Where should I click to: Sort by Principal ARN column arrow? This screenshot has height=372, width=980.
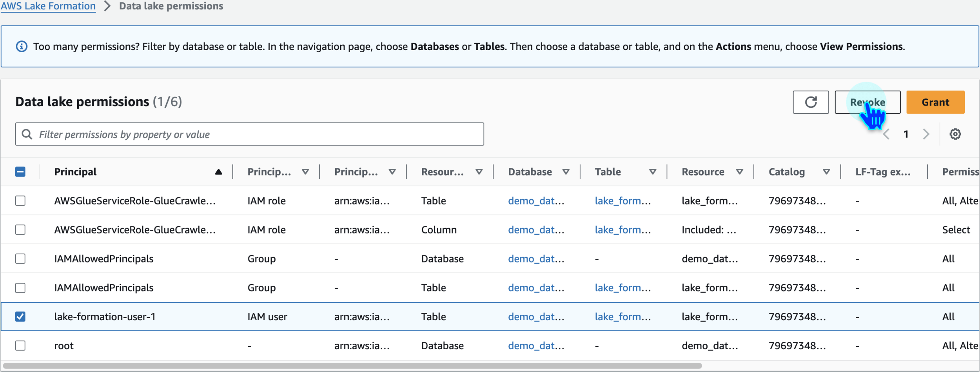(x=392, y=172)
